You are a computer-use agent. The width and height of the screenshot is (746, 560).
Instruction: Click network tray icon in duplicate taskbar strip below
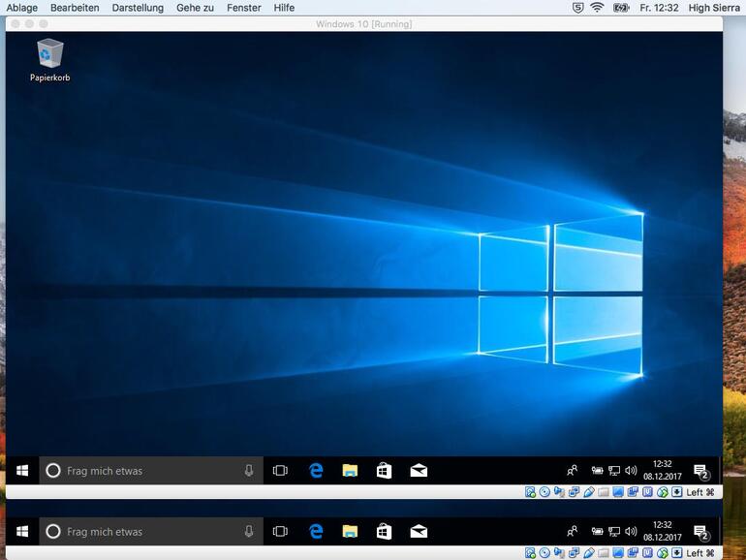(x=614, y=532)
